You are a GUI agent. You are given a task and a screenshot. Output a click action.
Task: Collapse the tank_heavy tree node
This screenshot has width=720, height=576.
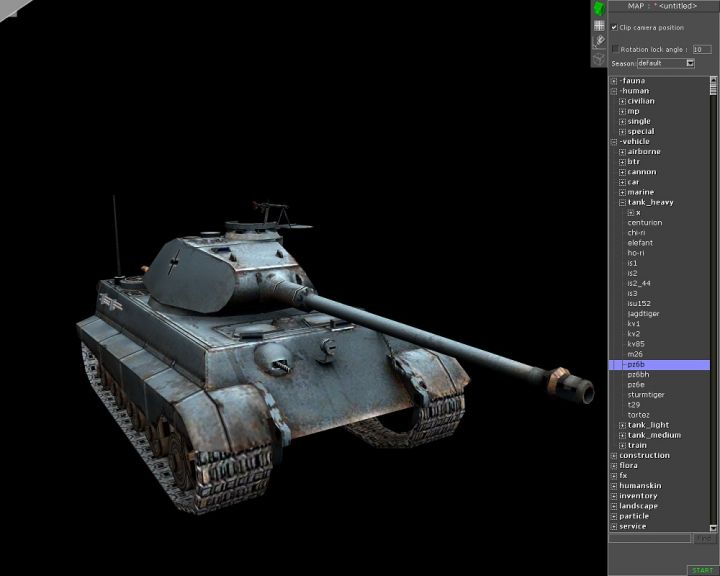[x=622, y=202]
